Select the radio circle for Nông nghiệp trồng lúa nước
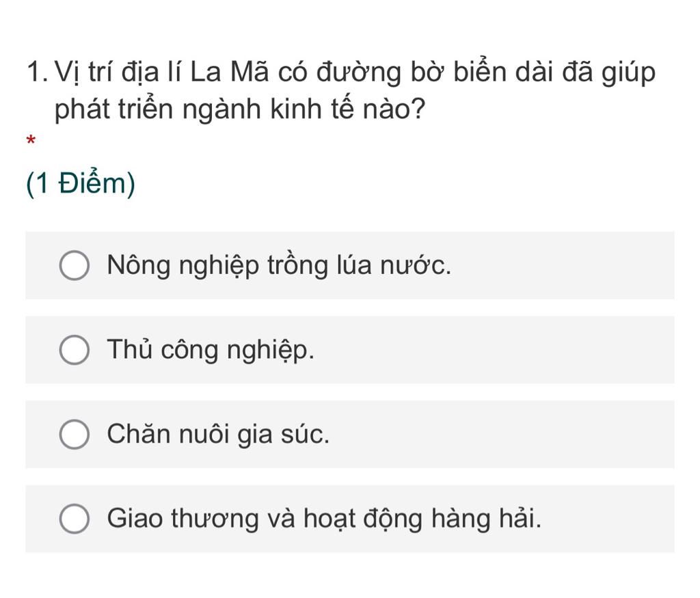The height and width of the screenshot is (598, 700). [x=74, y=265]
